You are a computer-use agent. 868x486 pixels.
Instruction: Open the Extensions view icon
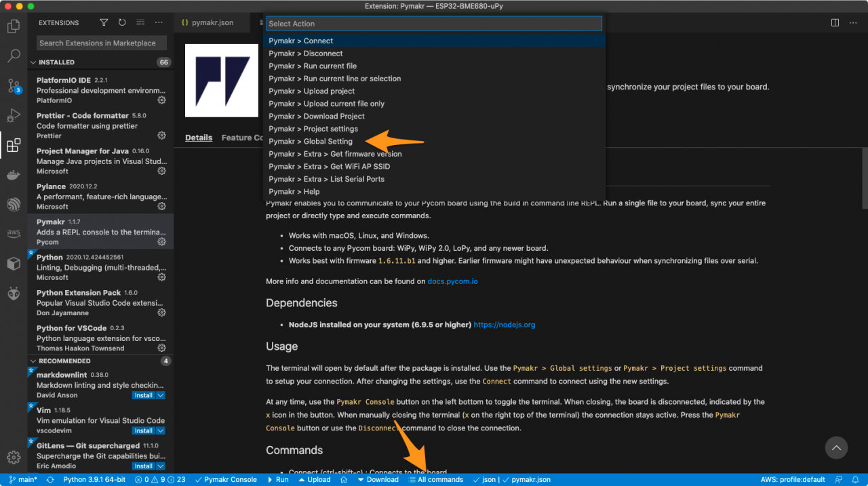pyautogui.click(x=14, y=145)
